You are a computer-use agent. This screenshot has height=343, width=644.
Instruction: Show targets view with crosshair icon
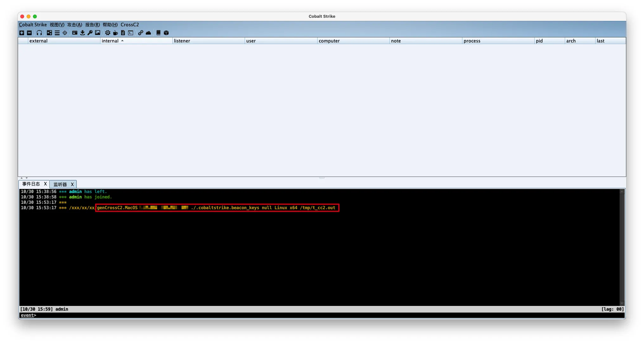point(65,33)
